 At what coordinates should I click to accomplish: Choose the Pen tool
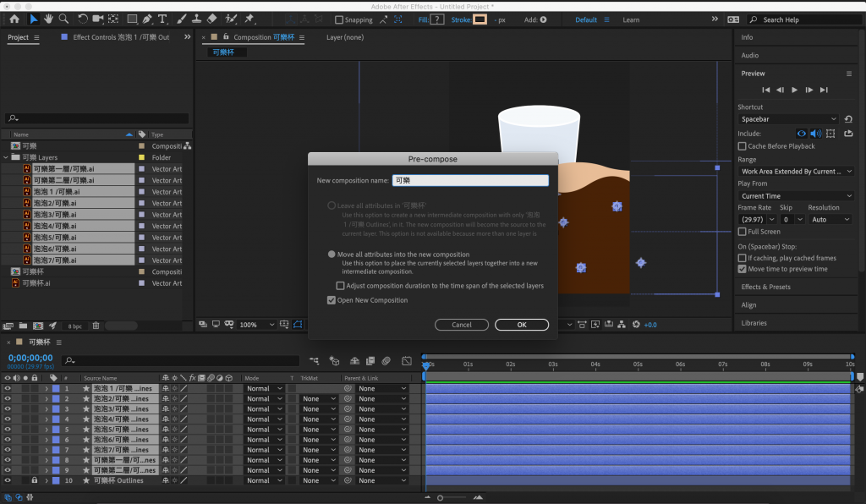coord(147,19)
